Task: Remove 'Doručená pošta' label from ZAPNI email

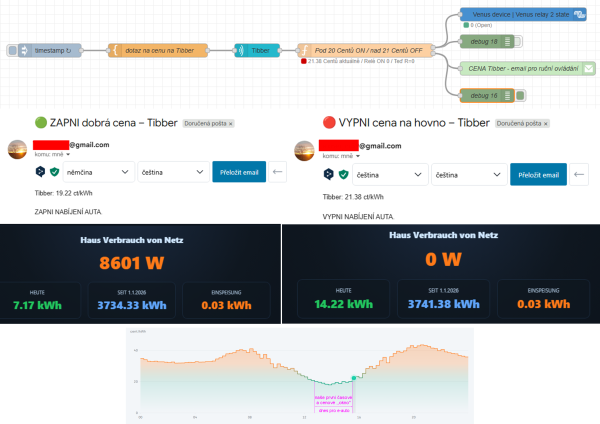Action: pyautogui.click(x=230, y=124)
